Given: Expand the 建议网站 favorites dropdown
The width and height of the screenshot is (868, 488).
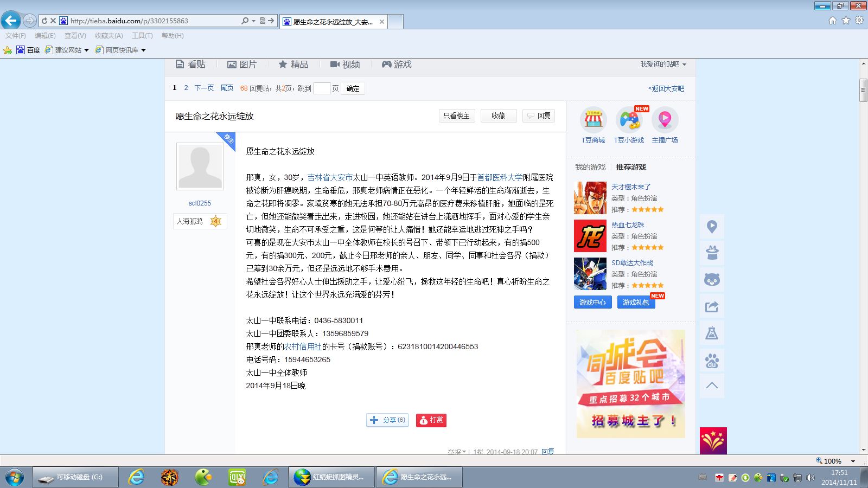Looking at the screenshot, I should 86,50.
